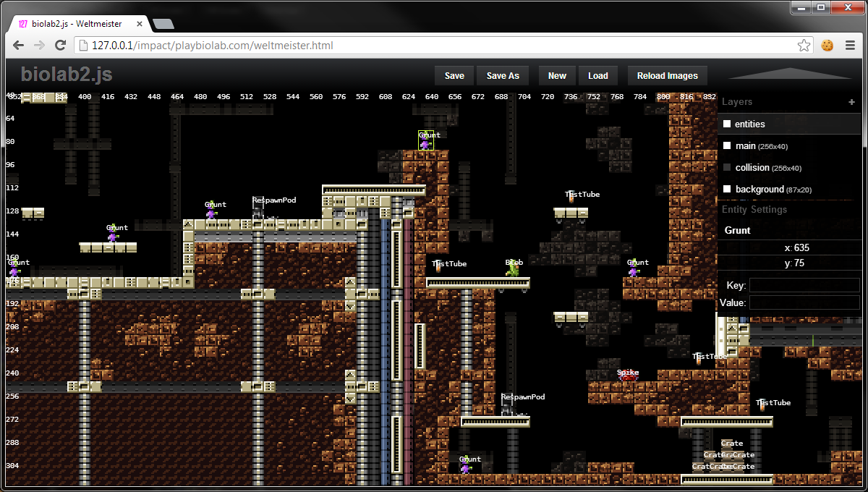Screen dimensions: 868x492
Task: Add a new layer with the plus icon
Action: point(851,103)
